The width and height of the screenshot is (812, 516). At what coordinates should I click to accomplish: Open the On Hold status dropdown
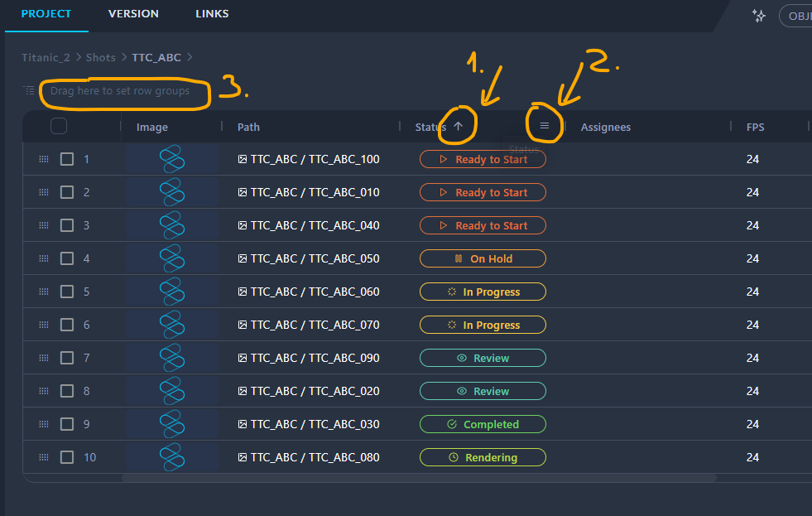pyautogui.click(x=483, y=258)
